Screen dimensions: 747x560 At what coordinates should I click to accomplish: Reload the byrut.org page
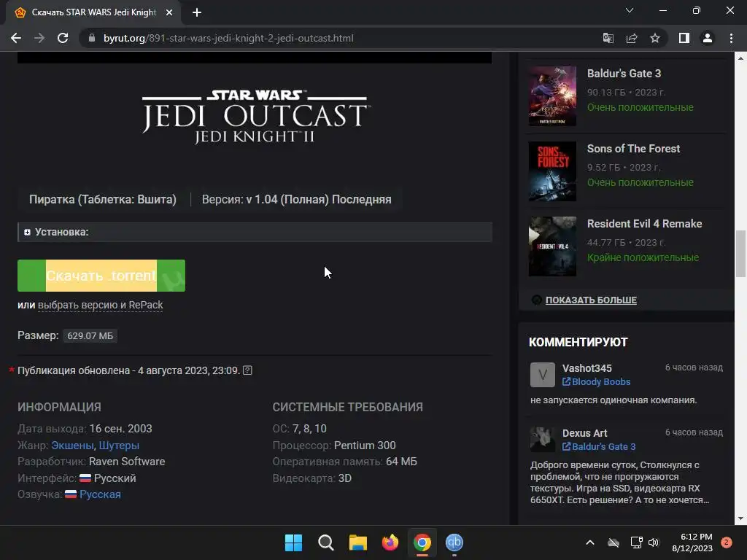pyautogui.click(x=63, y=38)
